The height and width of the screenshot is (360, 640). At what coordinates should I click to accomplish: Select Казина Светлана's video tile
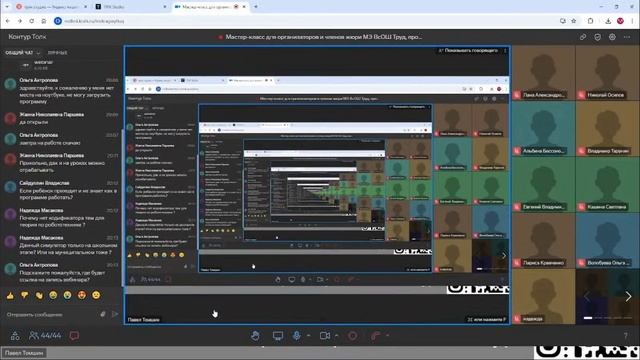[x=607, y=184]
